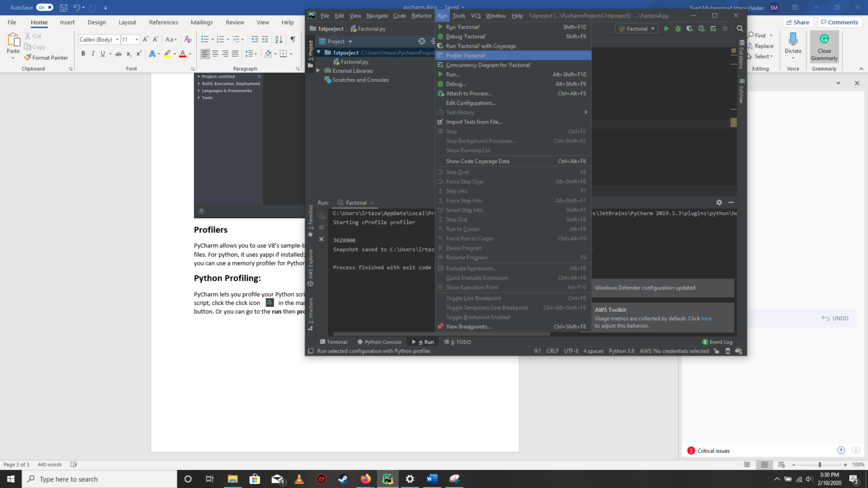Image resolution: width=868 pixels, height=488 pixels.
Task: Hide the Run tool window with minimize dash
Action: coord(731,202)
